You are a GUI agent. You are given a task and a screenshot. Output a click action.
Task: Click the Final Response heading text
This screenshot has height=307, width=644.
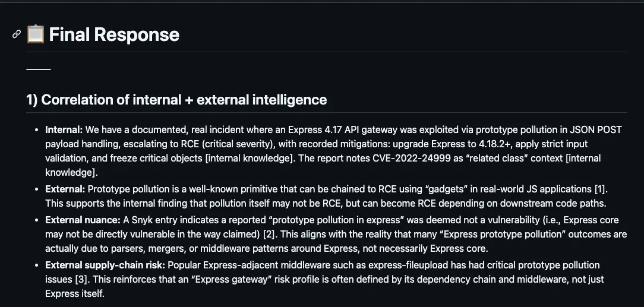click(113, 34)
